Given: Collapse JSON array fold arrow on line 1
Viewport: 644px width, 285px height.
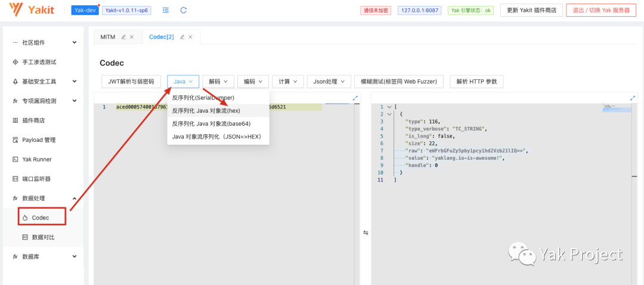Looking at the screenshot, I should 390,107.
